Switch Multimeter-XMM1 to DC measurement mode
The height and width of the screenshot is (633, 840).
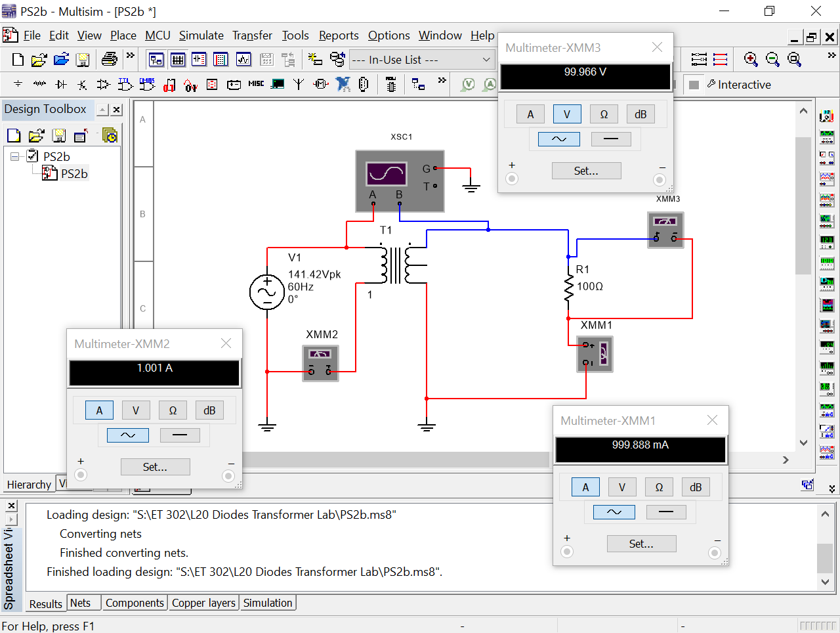(667, 511)
